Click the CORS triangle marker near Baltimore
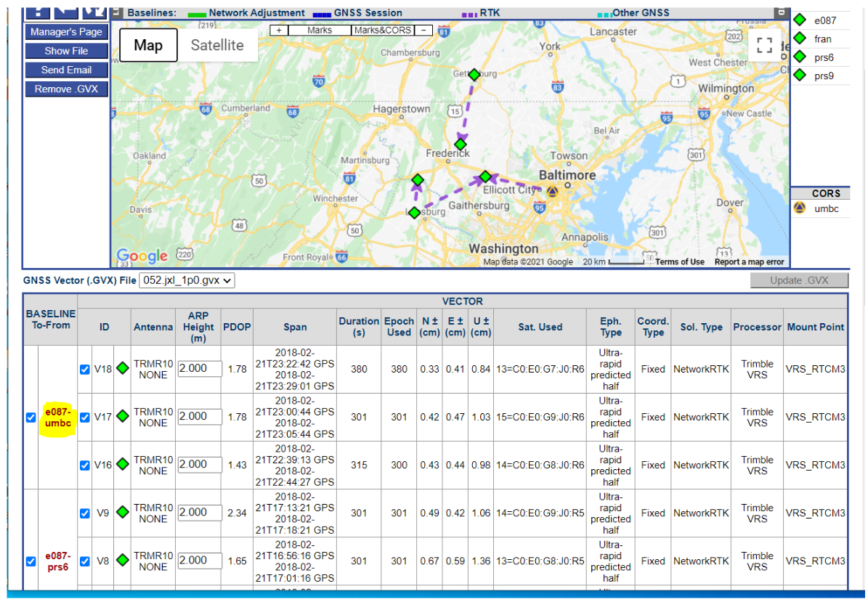 552,192
